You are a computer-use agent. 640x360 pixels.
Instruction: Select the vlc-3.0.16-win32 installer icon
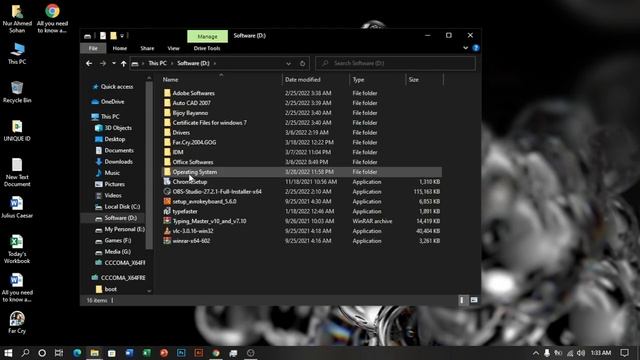167,231
